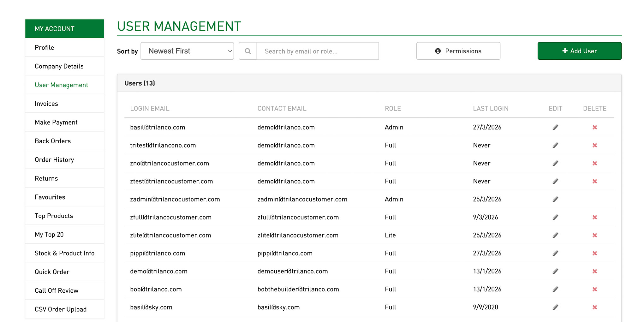
Task: Open the Quick Order page
Action: tap(52, 271)
